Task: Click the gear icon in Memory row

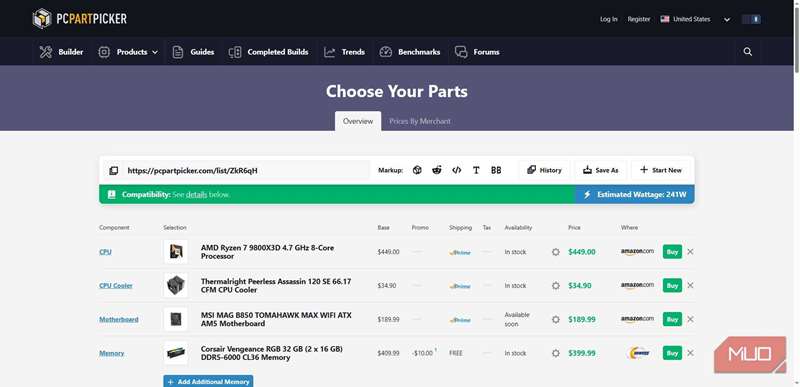Action: click(556, 353)
